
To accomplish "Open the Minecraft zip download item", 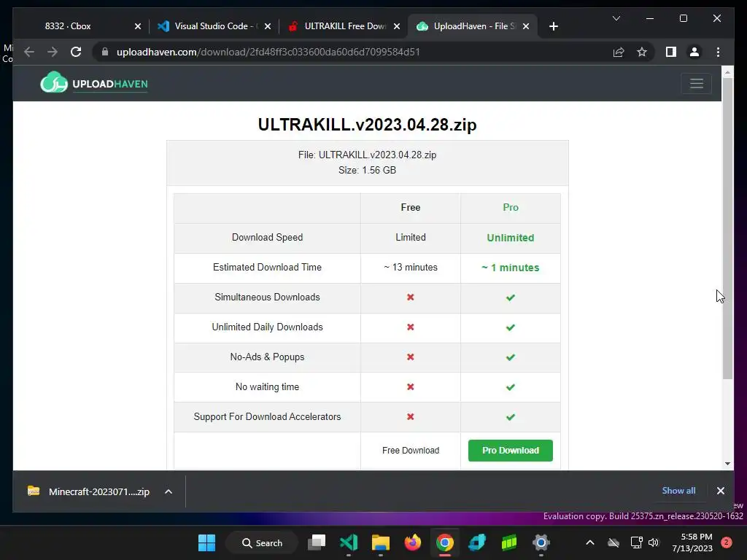I will click(90, 491).
